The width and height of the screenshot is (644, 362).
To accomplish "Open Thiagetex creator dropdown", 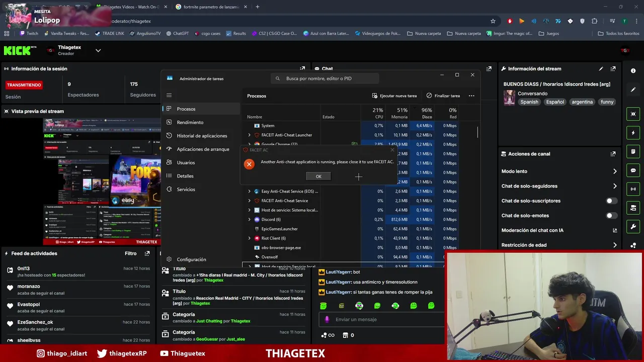I will (x=98, y=50).
